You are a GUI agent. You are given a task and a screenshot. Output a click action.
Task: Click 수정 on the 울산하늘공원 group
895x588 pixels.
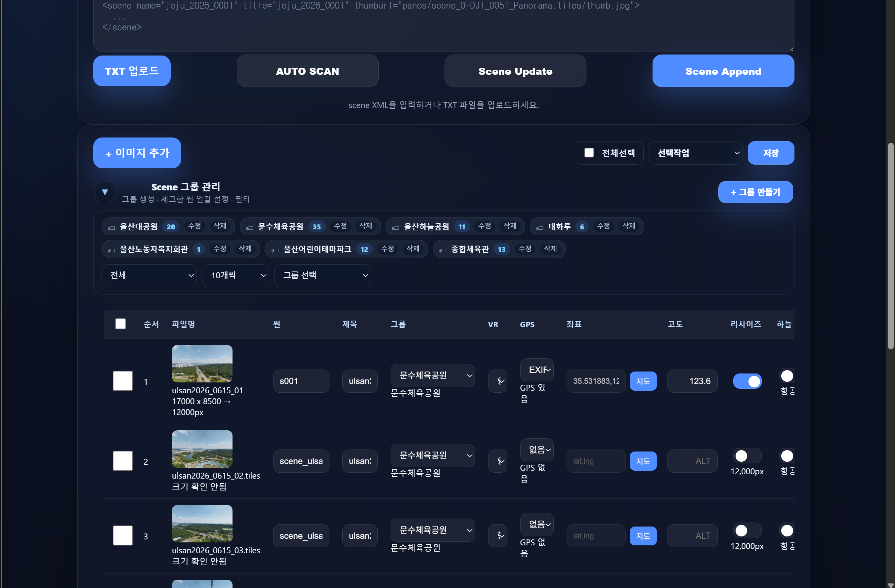tap(485, 226)
